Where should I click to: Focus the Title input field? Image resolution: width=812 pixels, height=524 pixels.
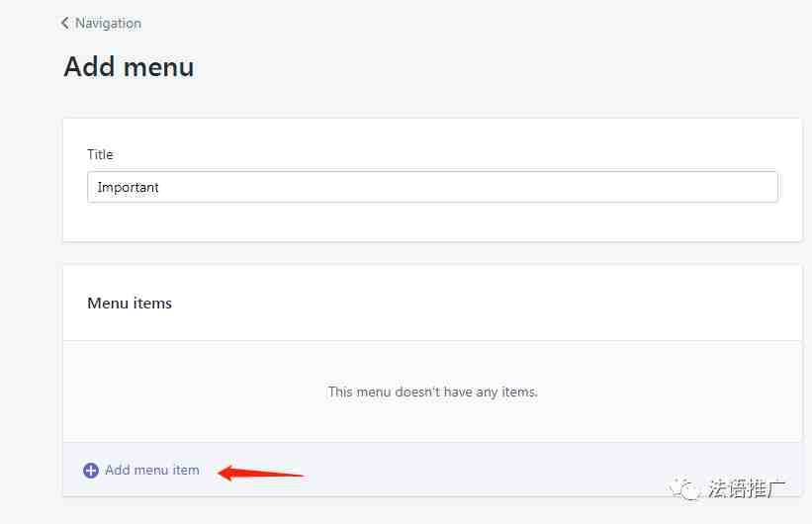432,187
